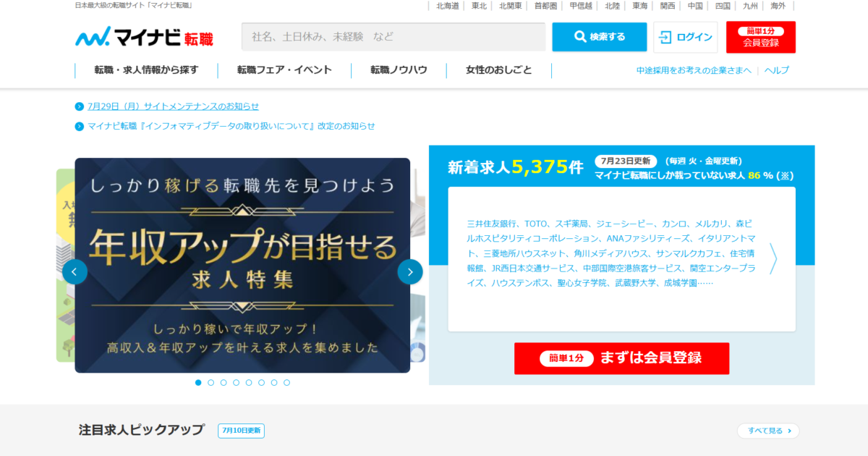Viewport: 868px width, 456px height.
Task: Show previous carousel banner with left arrow
Action: coord(75,271)
